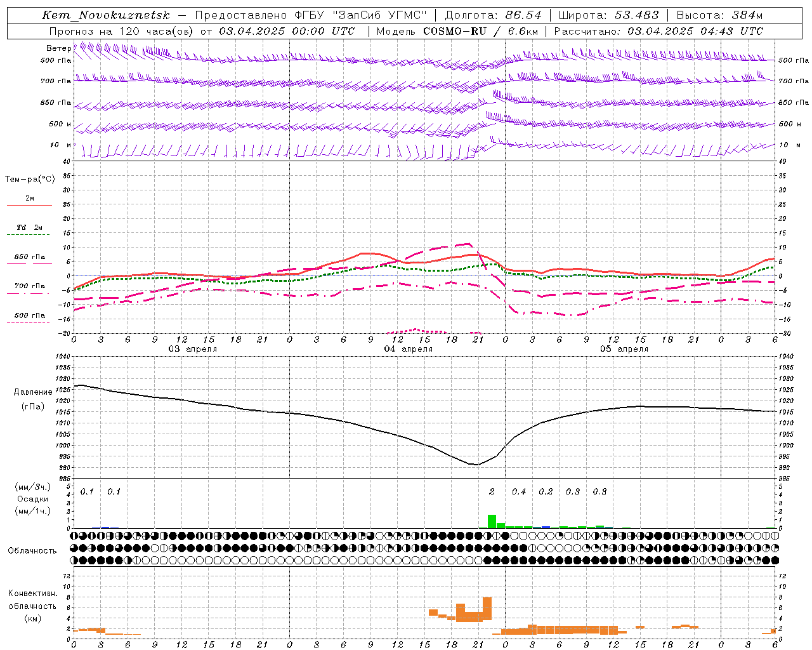
Task: Click the '0.2' precipitation total value
Action: click(546, 491)
